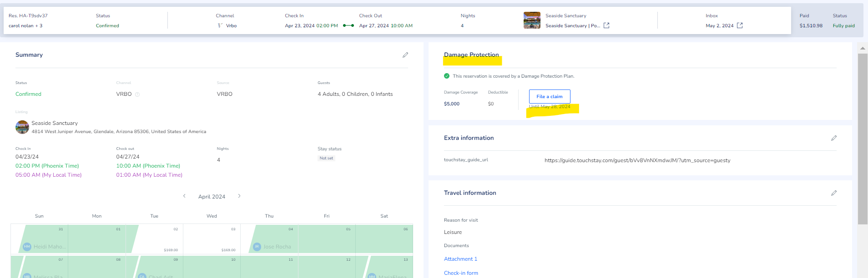Click the header Seaside Sanctuary thumbnail image
The height and width of the screenshot is (278, 868).
coord(532,20)
